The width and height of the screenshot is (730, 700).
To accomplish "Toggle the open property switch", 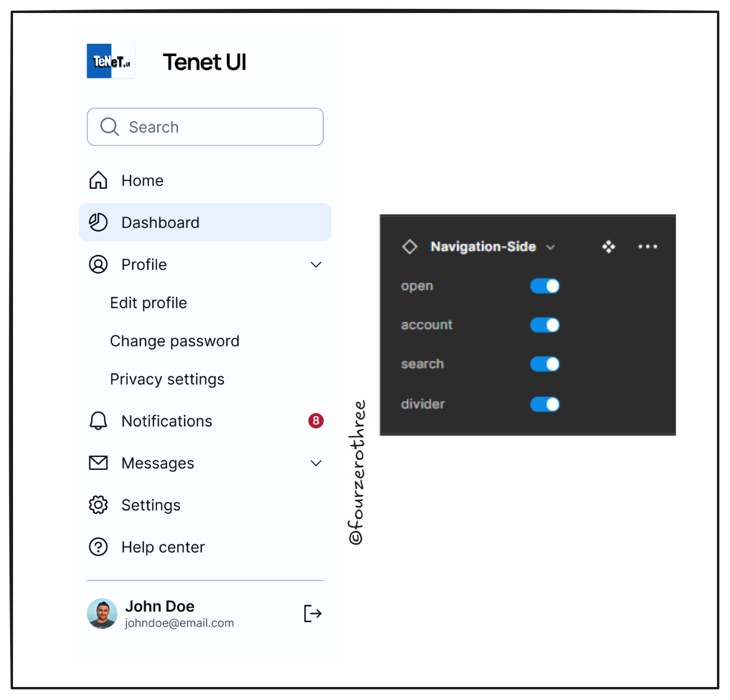I will pos(545,286).
